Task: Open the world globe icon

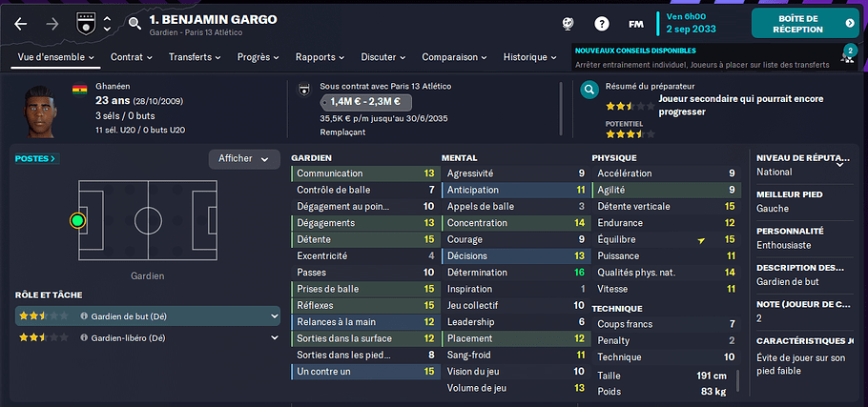Action: [568, 24]
